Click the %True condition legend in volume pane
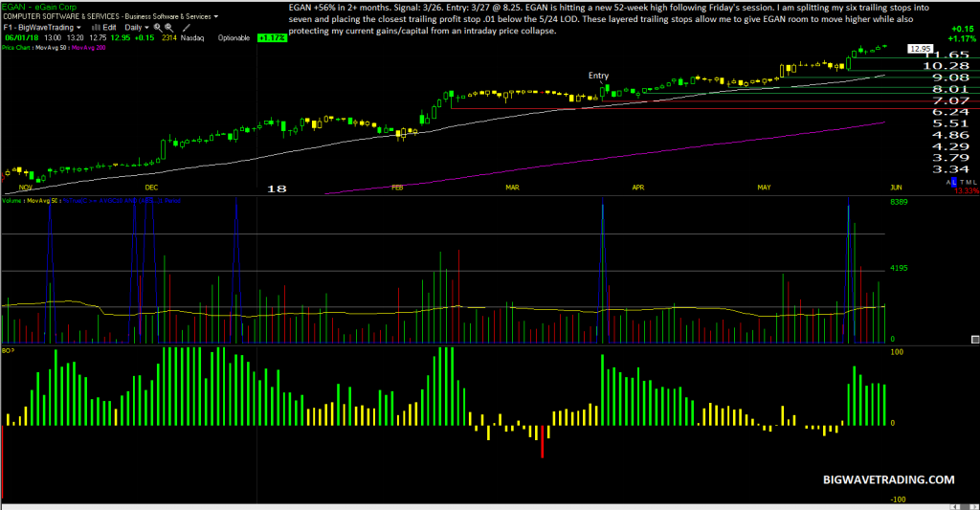Image resolution: width=980 pixels, height=510 pixels. (x=122, y=201)
